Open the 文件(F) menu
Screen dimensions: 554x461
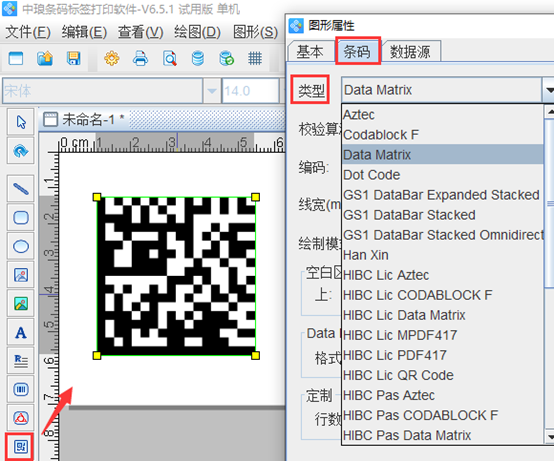[28, 32]
